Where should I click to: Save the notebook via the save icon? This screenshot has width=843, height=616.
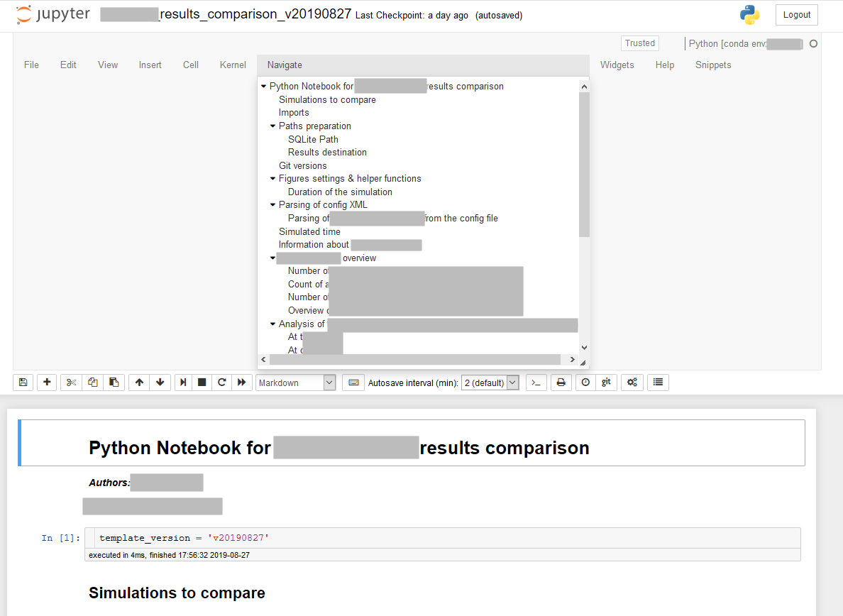(23, 382)
